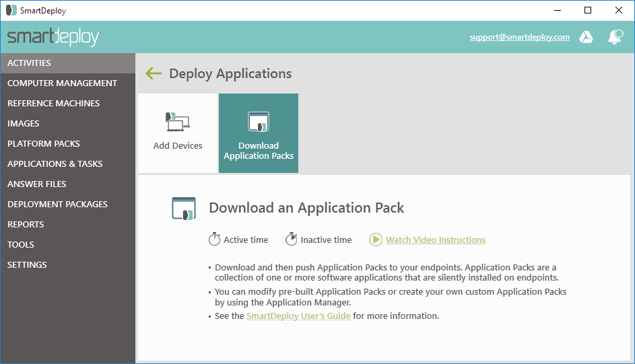Select Deployment Packages in sidebar

(x=67, y=205)
